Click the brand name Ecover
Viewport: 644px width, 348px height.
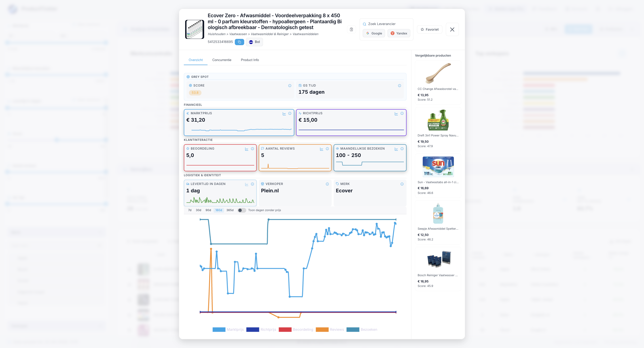click(344, 191)
